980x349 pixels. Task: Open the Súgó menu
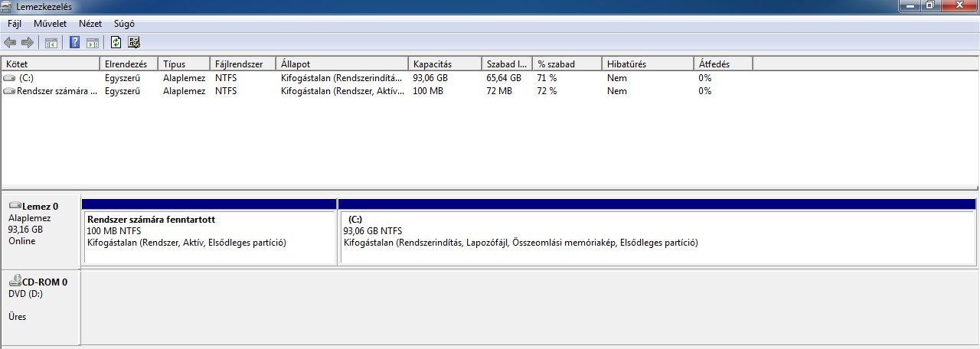point(124,24)
